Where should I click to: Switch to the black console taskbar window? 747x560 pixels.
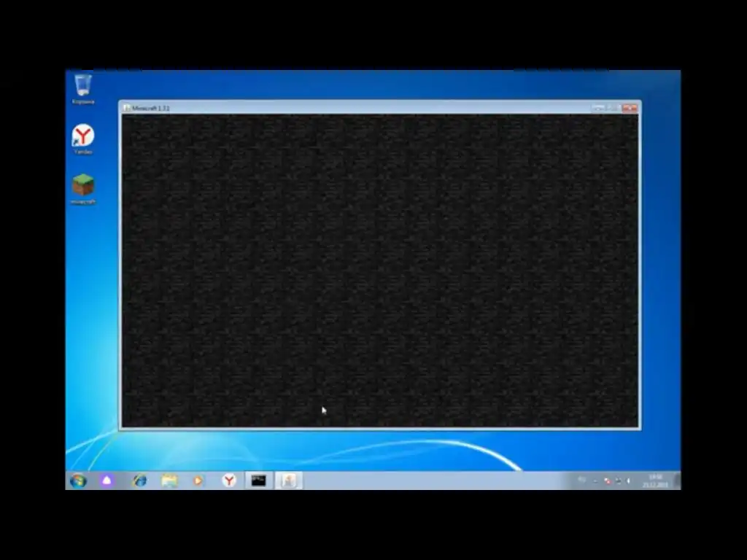[x=259, y=481]
